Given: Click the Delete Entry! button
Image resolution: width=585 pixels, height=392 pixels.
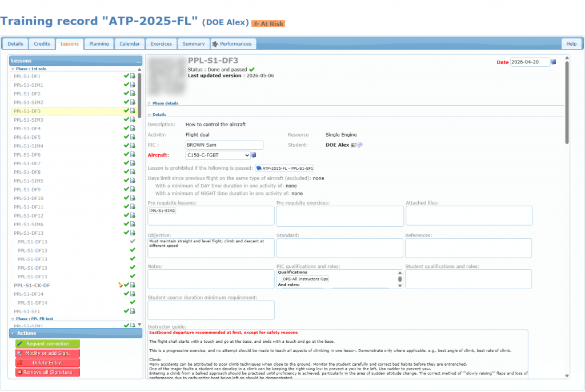Looking at the screenshot, I should pyautogui.click(x=47, y=362).
